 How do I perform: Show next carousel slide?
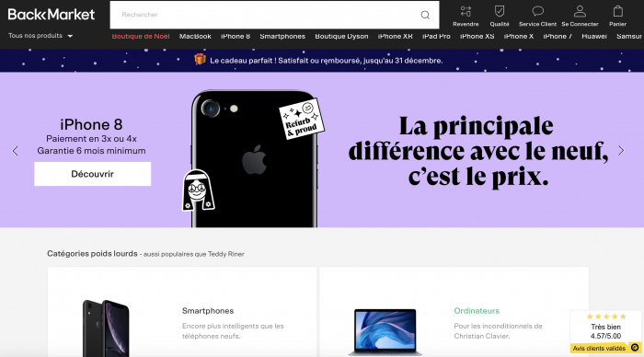click(621, 150)
